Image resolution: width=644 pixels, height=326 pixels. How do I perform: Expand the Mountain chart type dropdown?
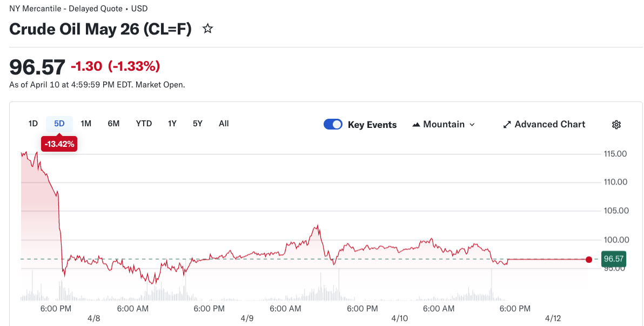coord(444,125)
